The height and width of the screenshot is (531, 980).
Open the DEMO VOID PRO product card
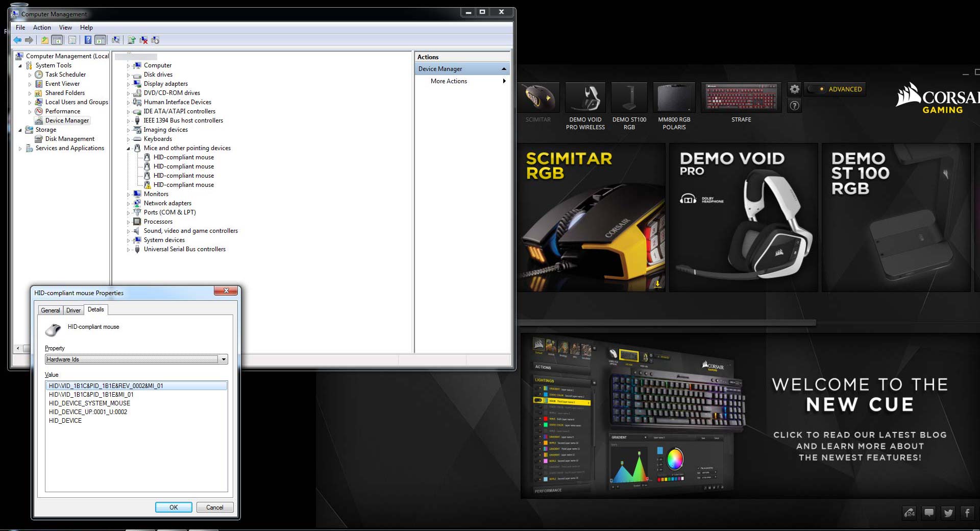[743, 218]
